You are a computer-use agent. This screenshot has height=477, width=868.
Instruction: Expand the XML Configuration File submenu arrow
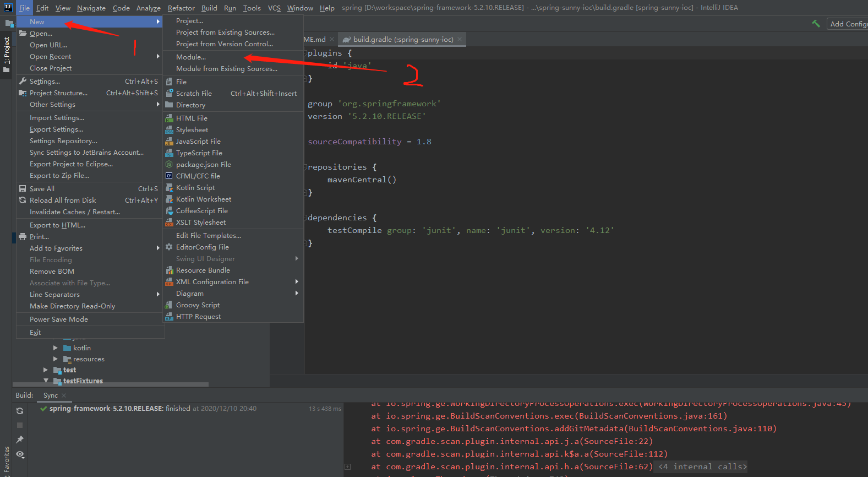(297, 282)
